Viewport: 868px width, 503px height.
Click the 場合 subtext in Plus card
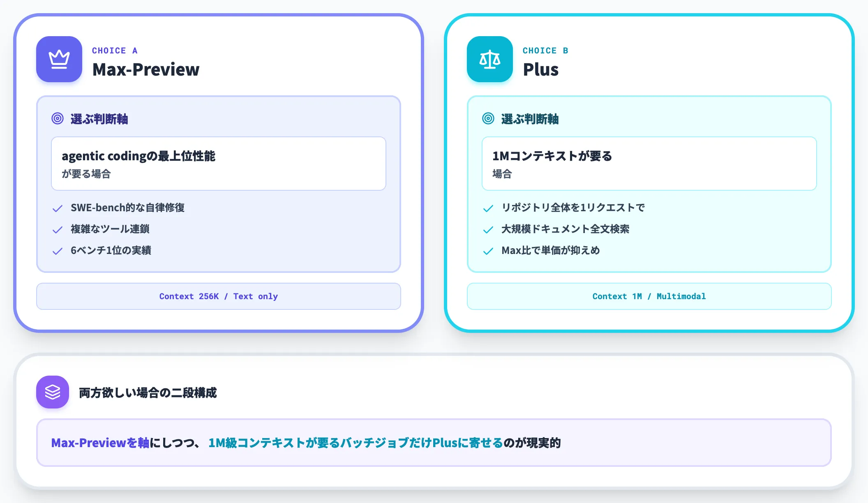click(502, 174)
